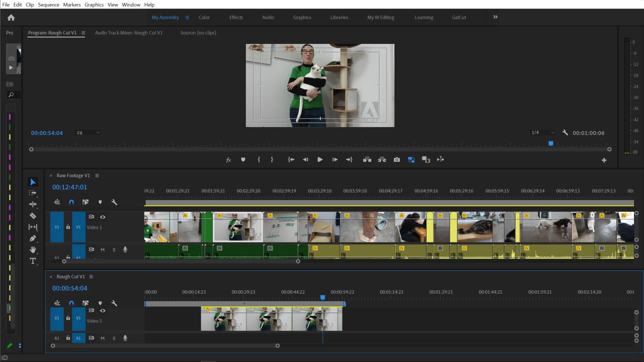Screen dimensions: 644x362
Task: Select the Hand tool
Action: [x=33, y=250]
